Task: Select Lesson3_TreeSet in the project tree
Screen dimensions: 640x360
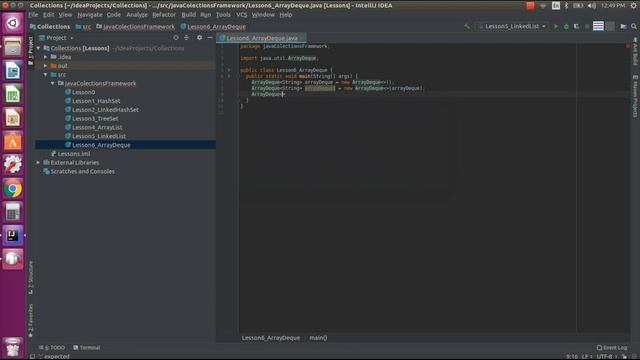Action: click(95, 118)
